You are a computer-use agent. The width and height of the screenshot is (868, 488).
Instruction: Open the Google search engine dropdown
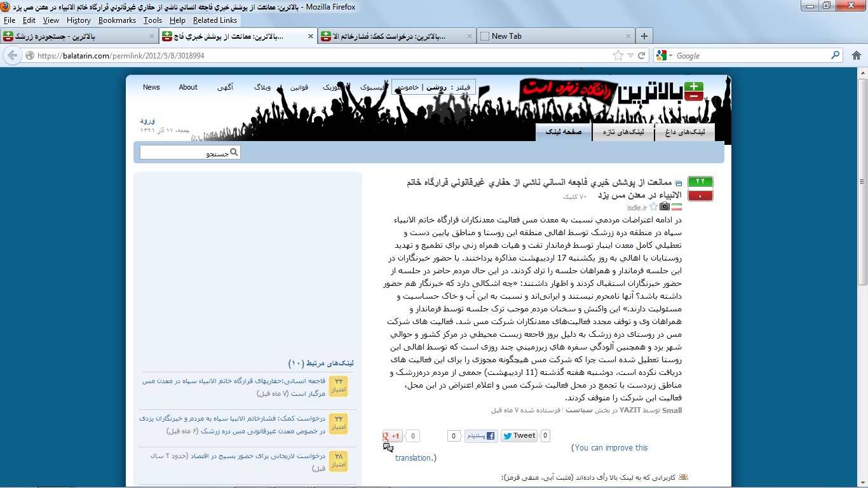[x=665, y=55]
